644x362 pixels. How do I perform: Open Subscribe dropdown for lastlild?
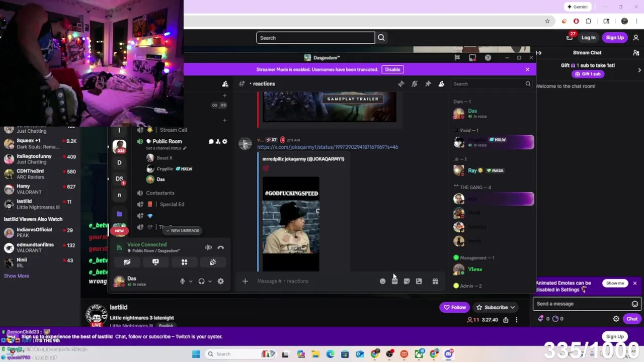pos(496,307)
